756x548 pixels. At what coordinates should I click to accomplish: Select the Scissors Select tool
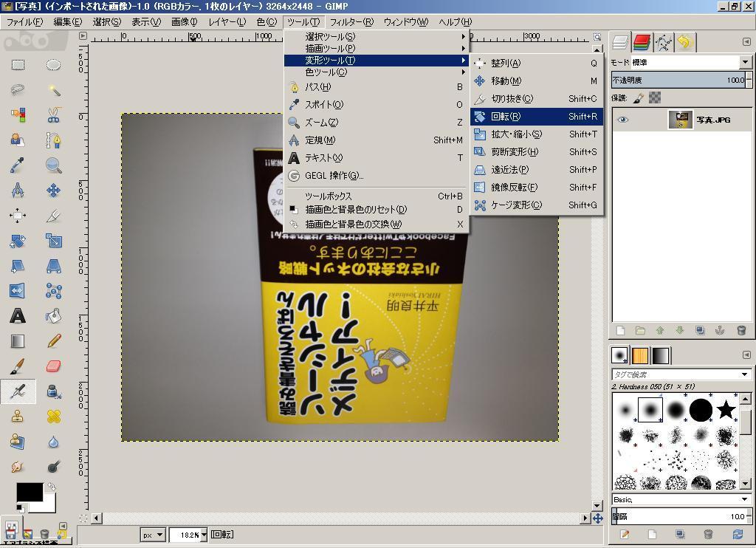point(53,115)
